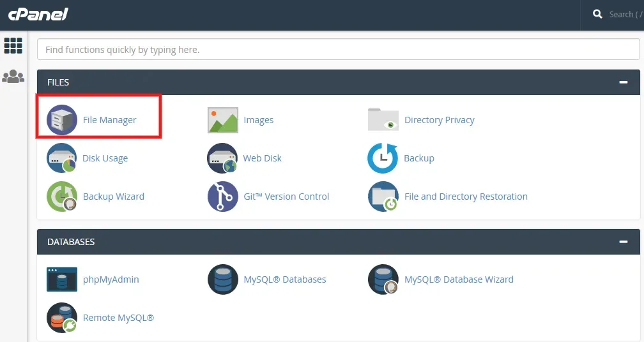Open the Directory Privacy folder icon
The width and height of the screenshot is (644, 342).
click(x=383, y=120)
